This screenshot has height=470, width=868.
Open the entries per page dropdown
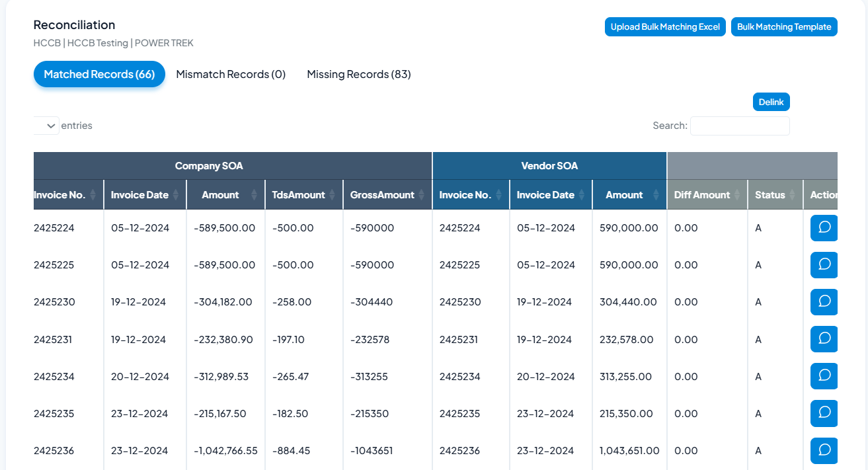46,126
